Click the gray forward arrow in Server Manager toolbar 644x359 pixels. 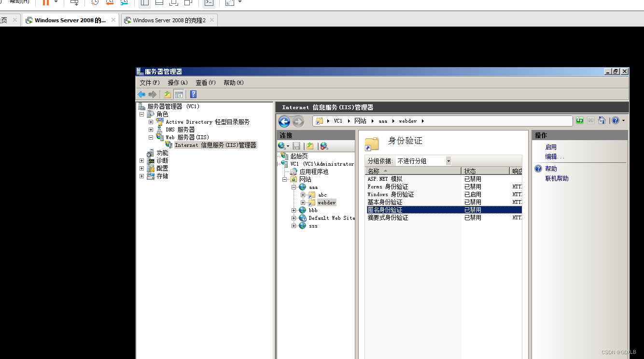click(153, 94)
